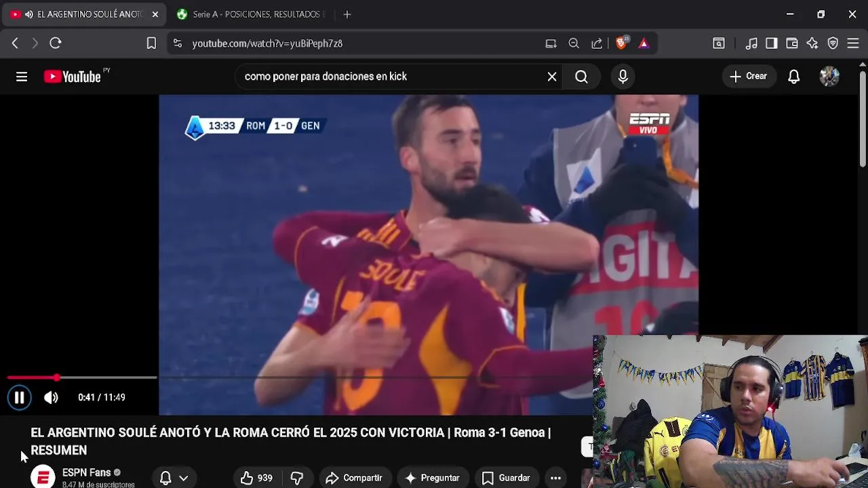
Task: Click on the video player frame
Action: click(x=429, y=255)
